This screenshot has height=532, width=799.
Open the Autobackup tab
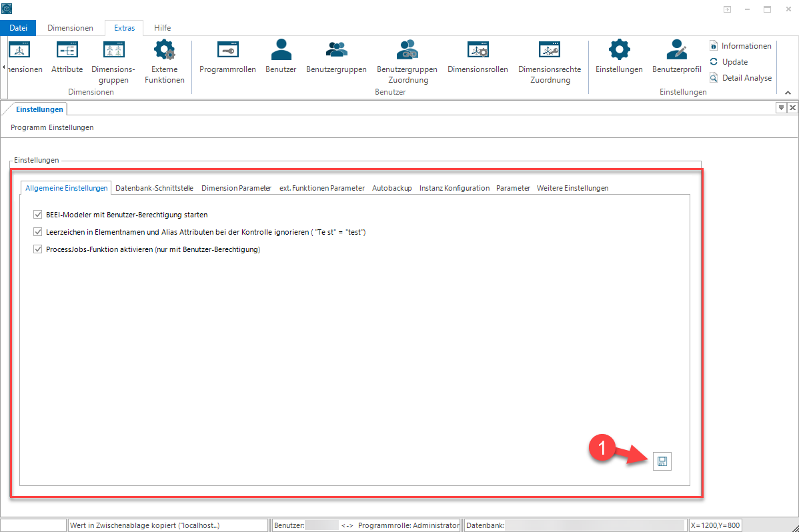(x=392, y=188)
